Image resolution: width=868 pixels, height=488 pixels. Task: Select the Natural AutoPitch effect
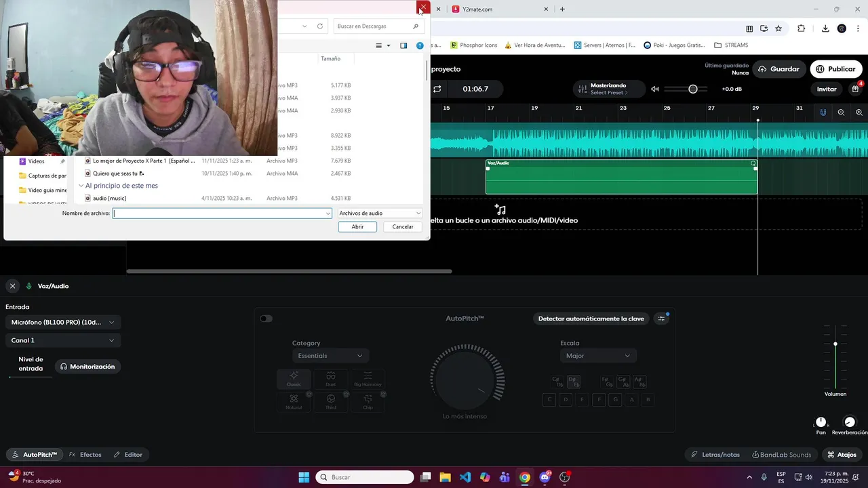294,402
